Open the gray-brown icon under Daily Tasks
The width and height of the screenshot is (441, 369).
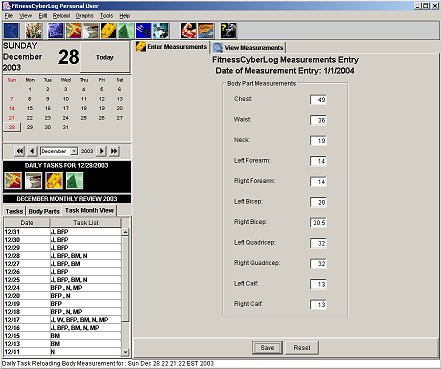pos(34,180)
